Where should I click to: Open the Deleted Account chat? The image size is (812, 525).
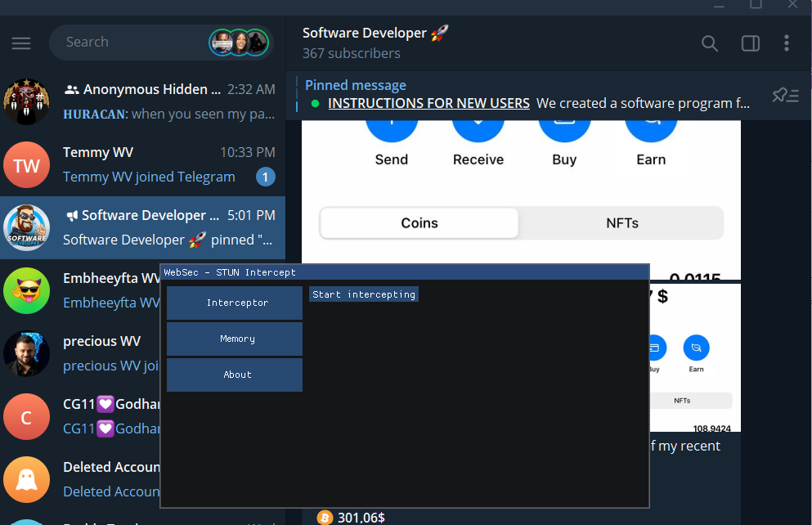[x=80, y=479]
